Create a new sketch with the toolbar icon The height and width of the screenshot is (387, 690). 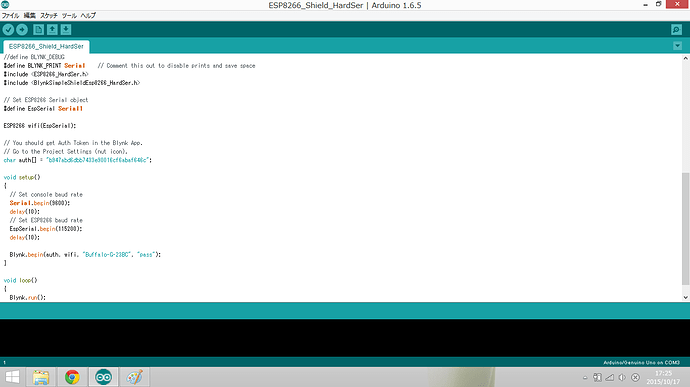click(x=39, y=29)
